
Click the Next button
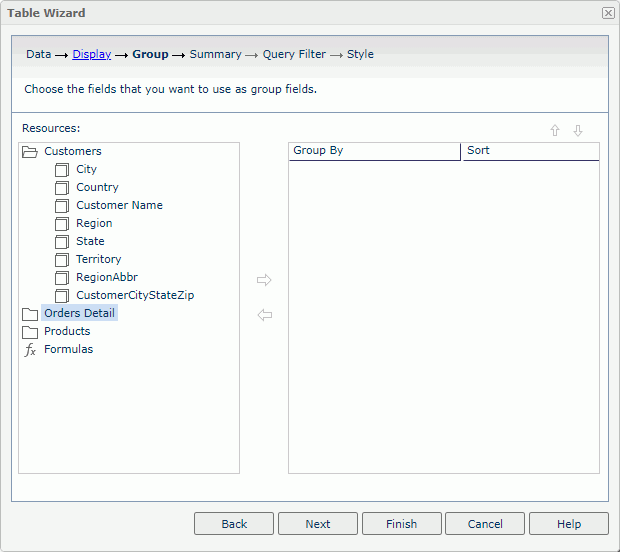coord(318,524)
